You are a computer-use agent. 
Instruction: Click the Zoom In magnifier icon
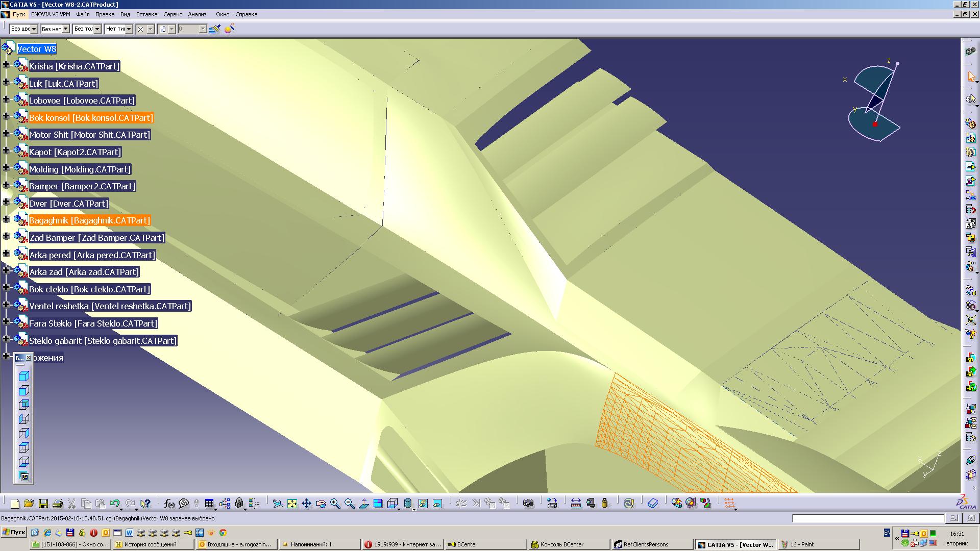coord(335,504)
